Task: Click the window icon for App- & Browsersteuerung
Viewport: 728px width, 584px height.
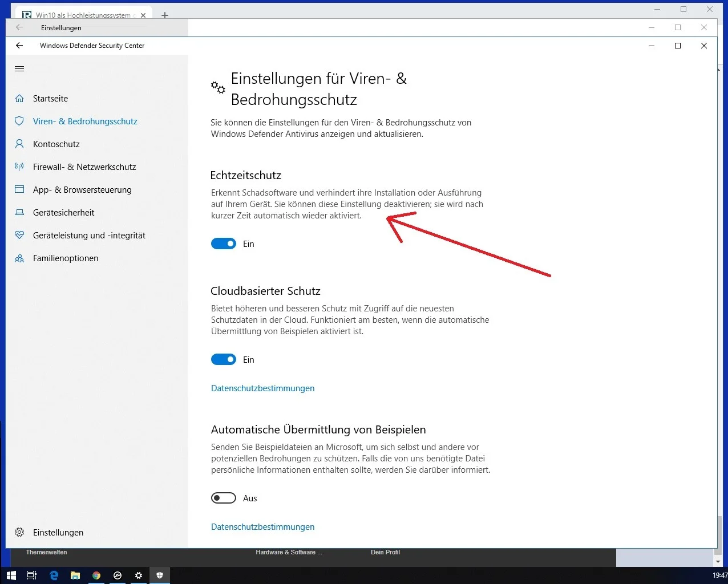Action: click(x=19, y=189)
